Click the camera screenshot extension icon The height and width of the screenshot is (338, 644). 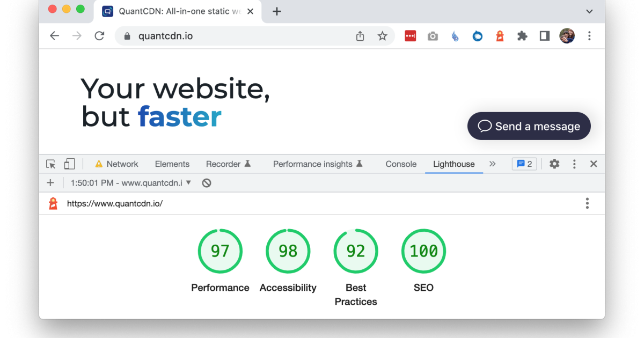[433, 36]
